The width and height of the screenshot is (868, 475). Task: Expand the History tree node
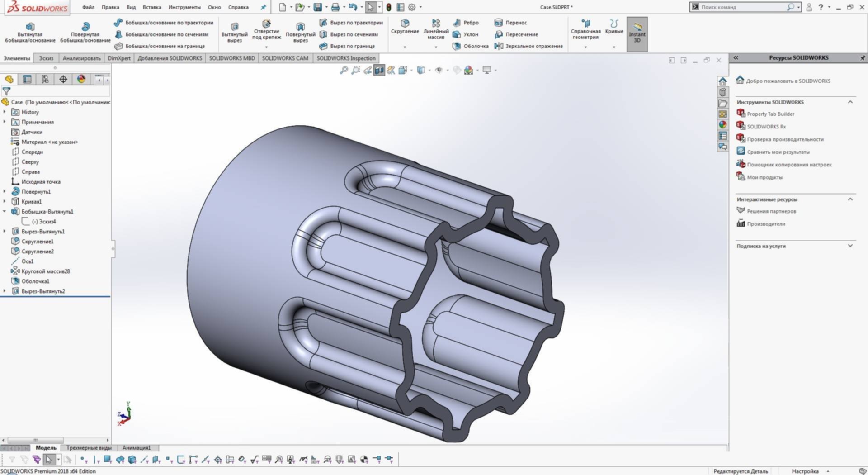[x=5, y=112]
